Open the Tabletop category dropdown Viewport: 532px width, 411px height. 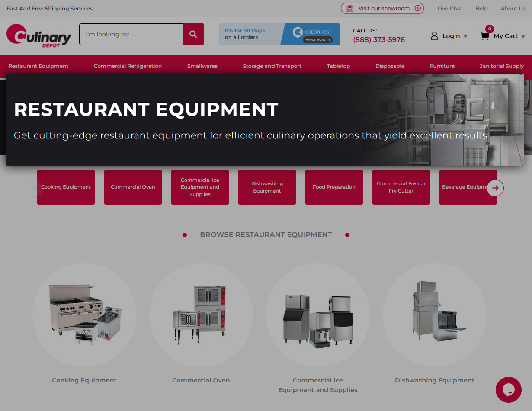click(x=338, y=66)
